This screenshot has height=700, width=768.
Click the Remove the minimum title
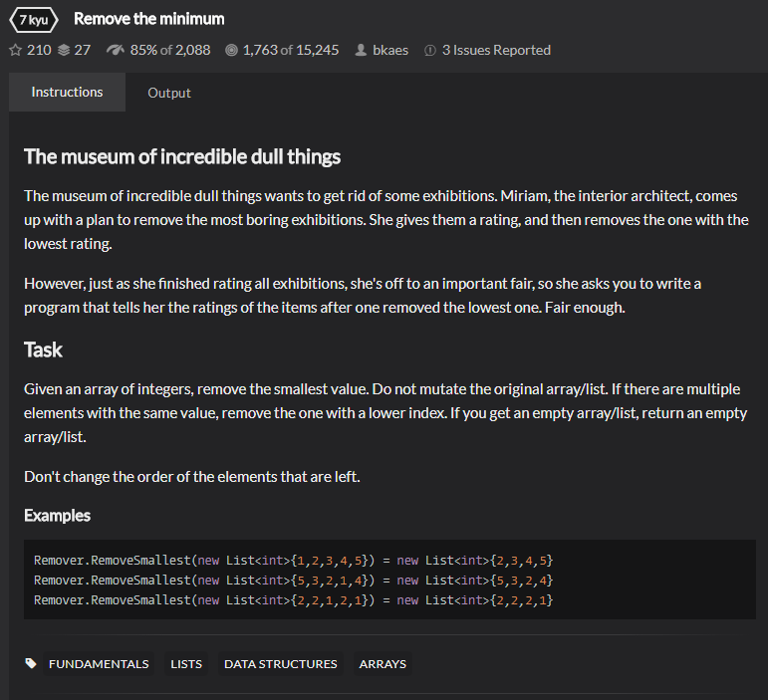coord(149,19)
